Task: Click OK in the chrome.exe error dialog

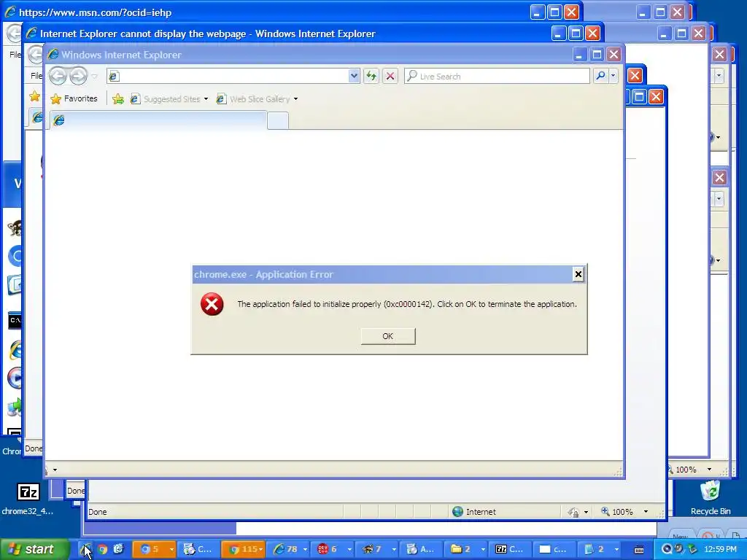Action: [388, 336]
